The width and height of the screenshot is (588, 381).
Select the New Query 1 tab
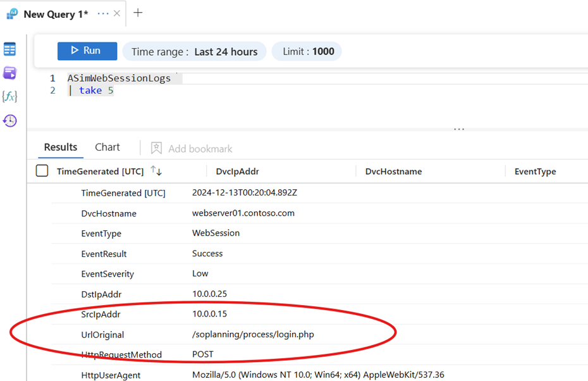tap(56, 15)
